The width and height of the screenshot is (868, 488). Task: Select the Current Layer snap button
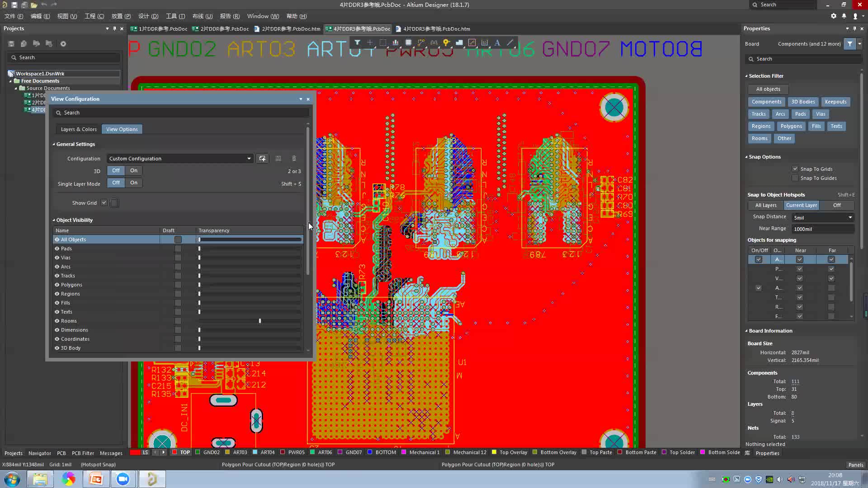[x=801, y=205]
